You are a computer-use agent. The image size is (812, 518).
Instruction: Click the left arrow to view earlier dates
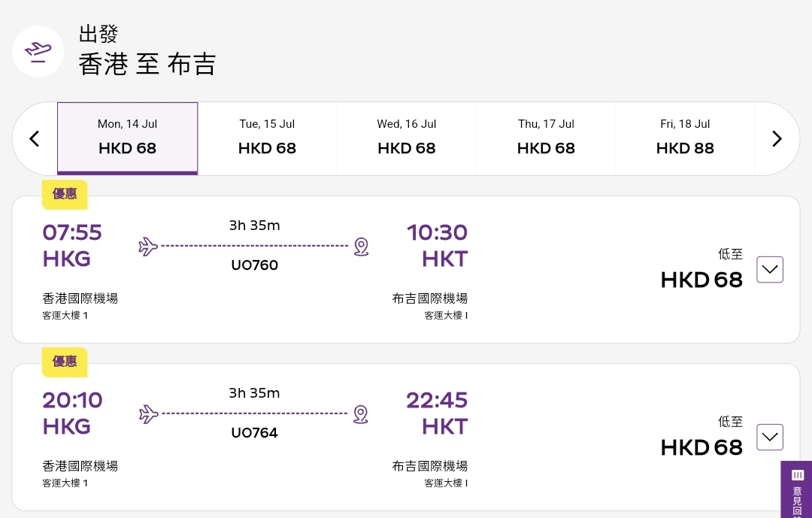pos(34,138)
